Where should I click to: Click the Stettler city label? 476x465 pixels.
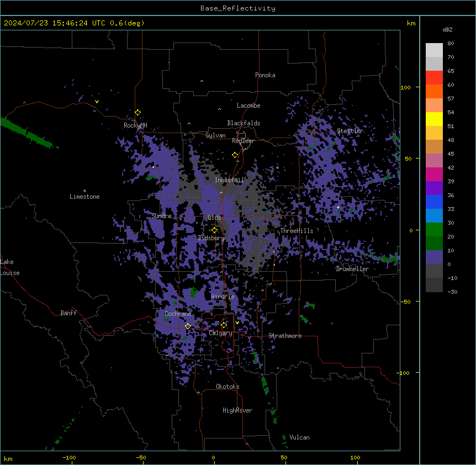click(x=350, y=131)
